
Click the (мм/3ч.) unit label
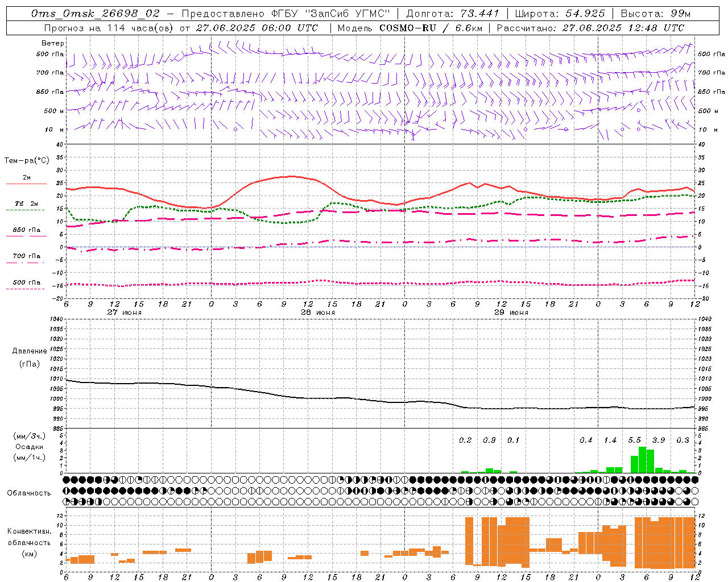tap(29, 436)
